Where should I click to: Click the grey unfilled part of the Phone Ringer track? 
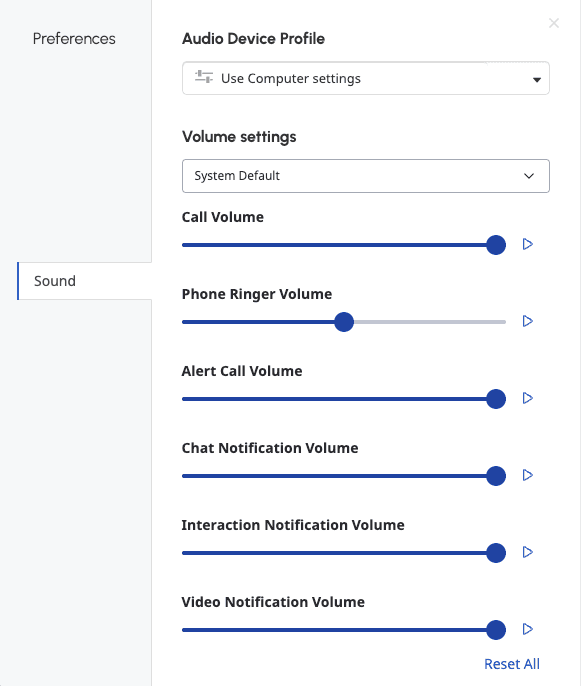[430, 322]
